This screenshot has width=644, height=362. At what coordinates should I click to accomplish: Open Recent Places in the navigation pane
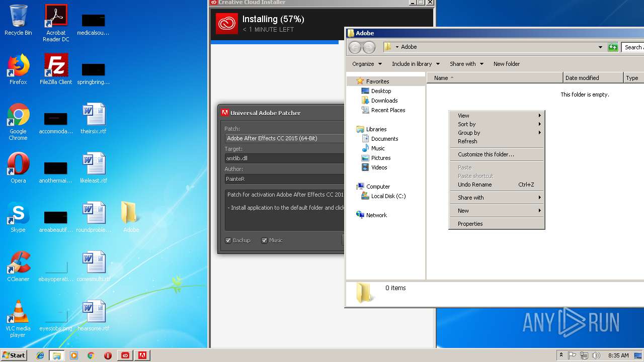tap(388, 110)
